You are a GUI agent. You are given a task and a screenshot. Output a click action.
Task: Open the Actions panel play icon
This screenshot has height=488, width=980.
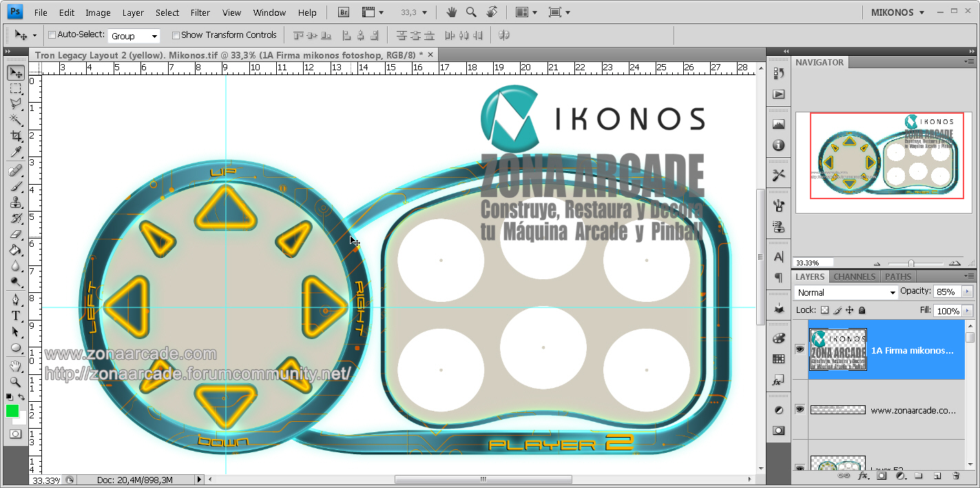click(x=779, y=94)
